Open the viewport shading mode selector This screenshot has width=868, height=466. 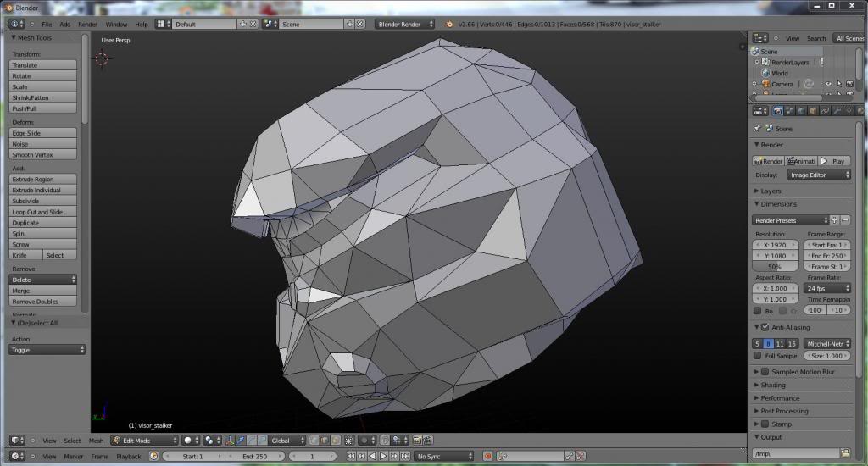pyautogui.click(x=191, y=441)
